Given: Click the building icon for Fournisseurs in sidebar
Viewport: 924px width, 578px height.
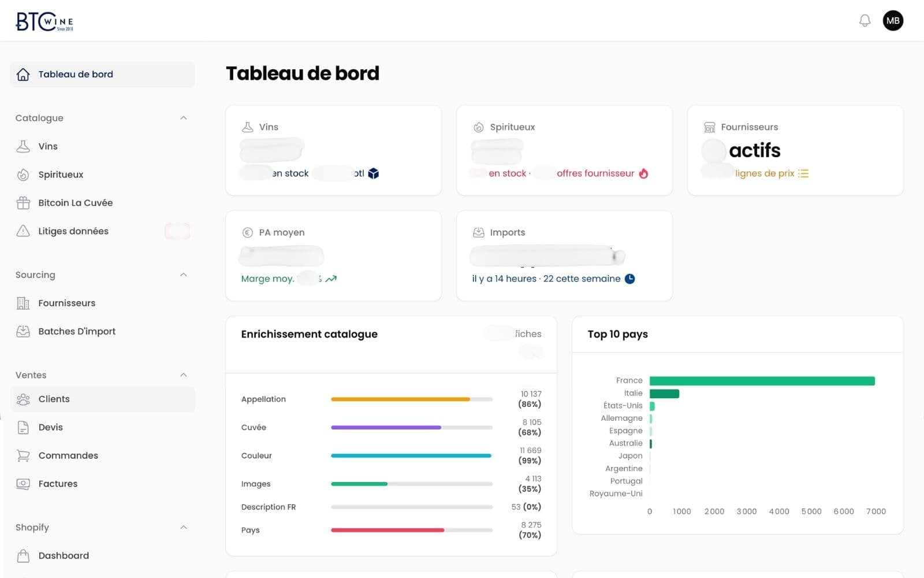Looking at the screenshot, I should click(x=23, y=303).
